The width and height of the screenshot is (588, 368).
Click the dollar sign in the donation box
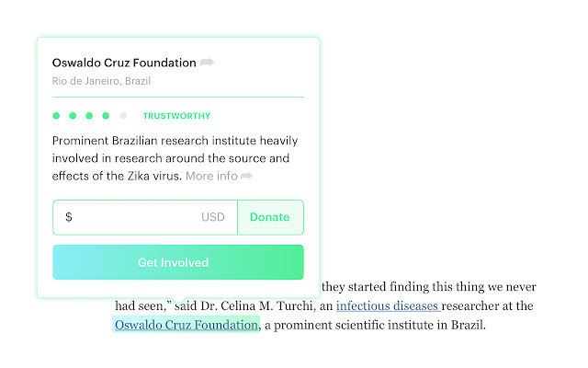[69, 218]
